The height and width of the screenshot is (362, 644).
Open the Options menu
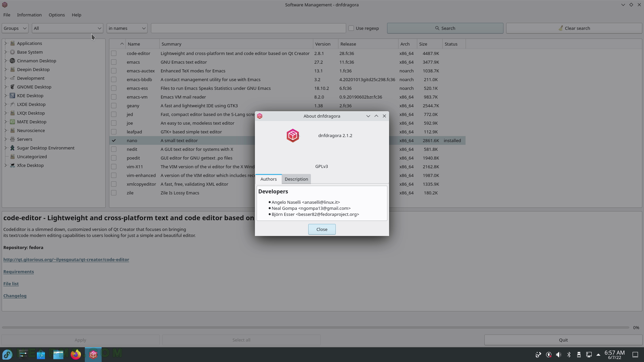coord(57,15)
